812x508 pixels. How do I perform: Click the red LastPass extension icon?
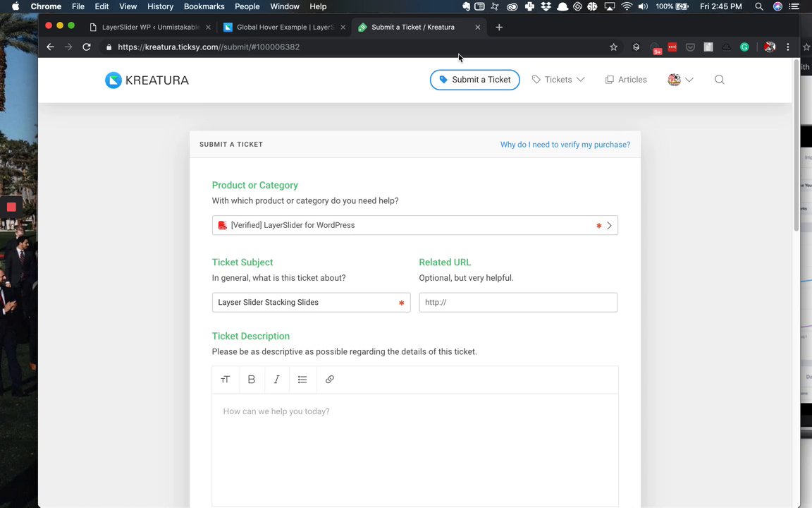tap(672, 47)
